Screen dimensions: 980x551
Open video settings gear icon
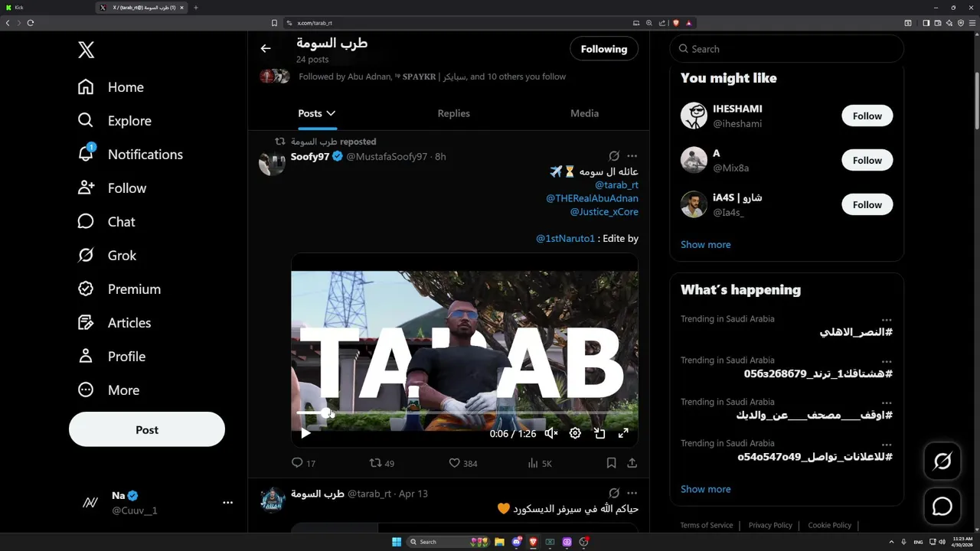point(575,433)
